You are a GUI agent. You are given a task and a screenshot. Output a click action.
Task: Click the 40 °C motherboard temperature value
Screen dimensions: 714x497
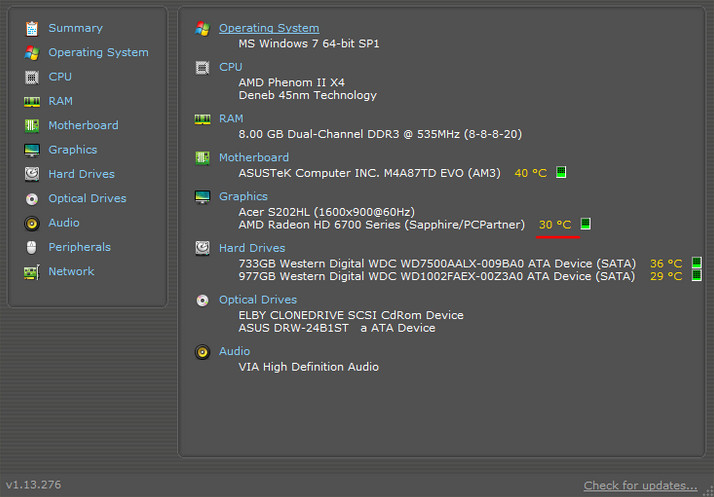click(530, 174)
